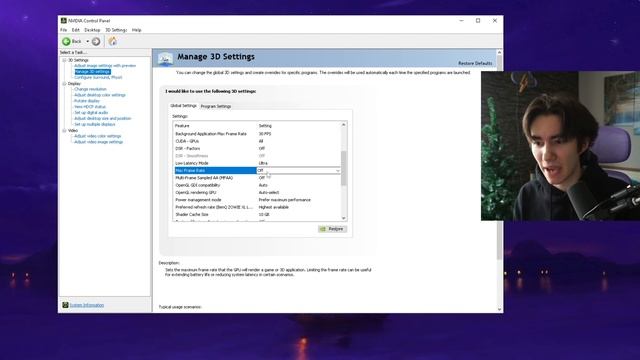Select the Low Latency Mode row
The image size is (640, 360).
pyautogui.click(x=257, y=163)
